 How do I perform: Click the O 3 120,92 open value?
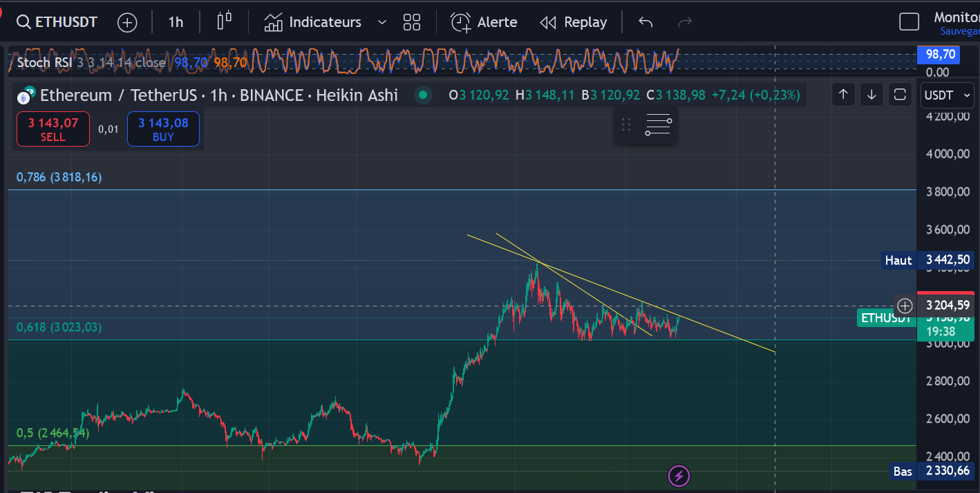click(479, 95)
